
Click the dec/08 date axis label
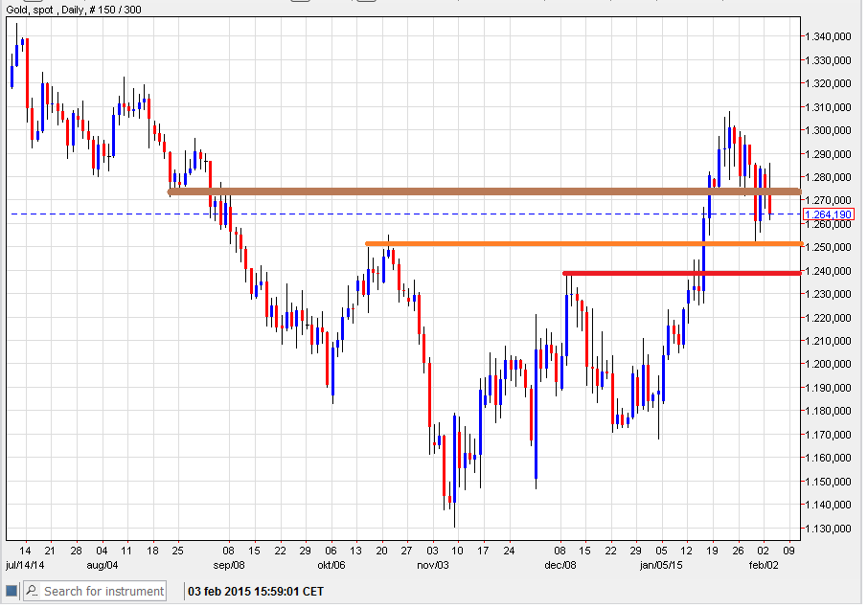(560, 565)
